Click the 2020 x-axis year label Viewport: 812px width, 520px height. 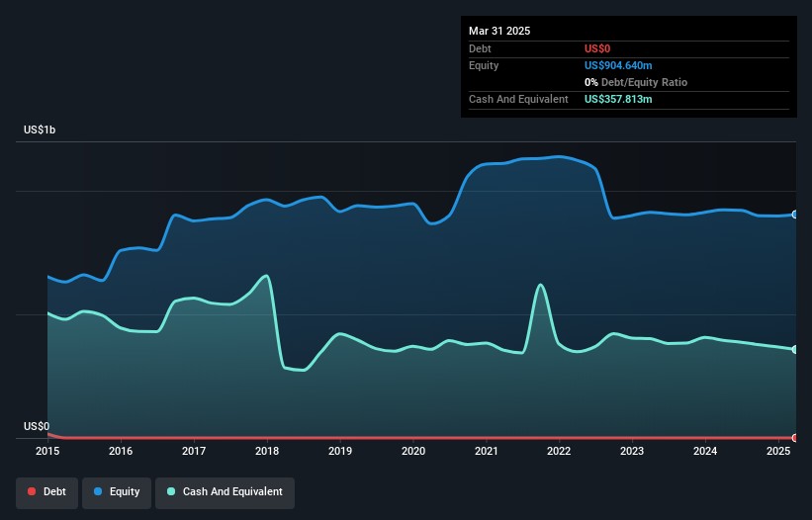tap(413, 452)
